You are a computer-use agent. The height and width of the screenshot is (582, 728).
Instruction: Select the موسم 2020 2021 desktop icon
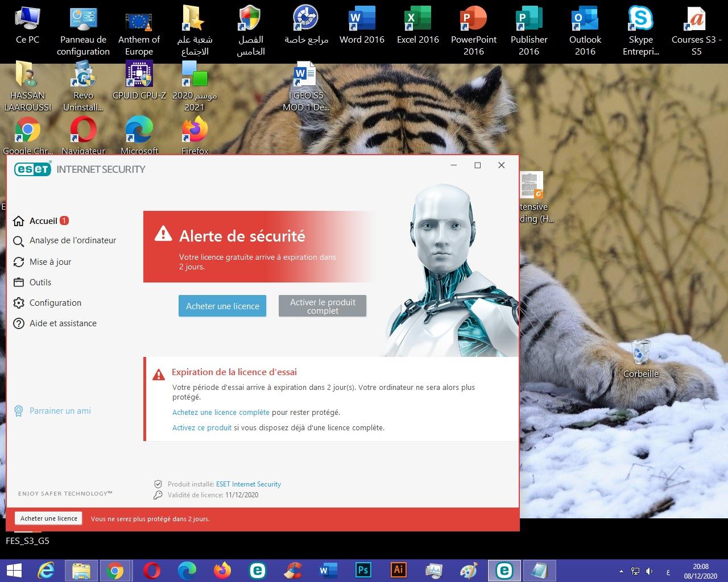pyautogui.click(x=195, y=86)
